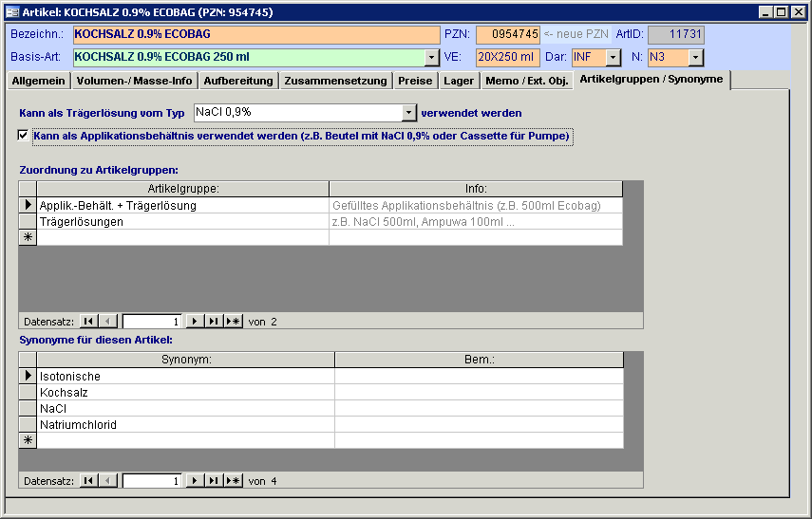The width and height of the screenshot is (812, 519).
Task: Open the N dropdown arrow
Action: click(696, 58)
